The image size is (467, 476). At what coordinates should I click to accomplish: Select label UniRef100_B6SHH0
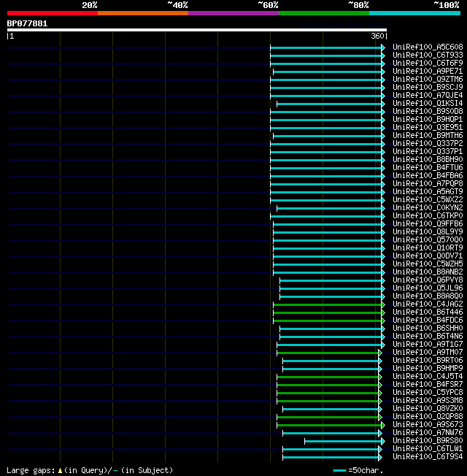428,329
